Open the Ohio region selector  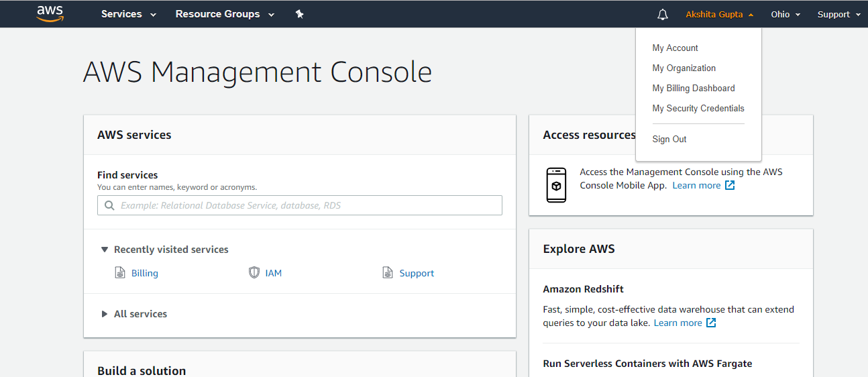coord(785,14)
